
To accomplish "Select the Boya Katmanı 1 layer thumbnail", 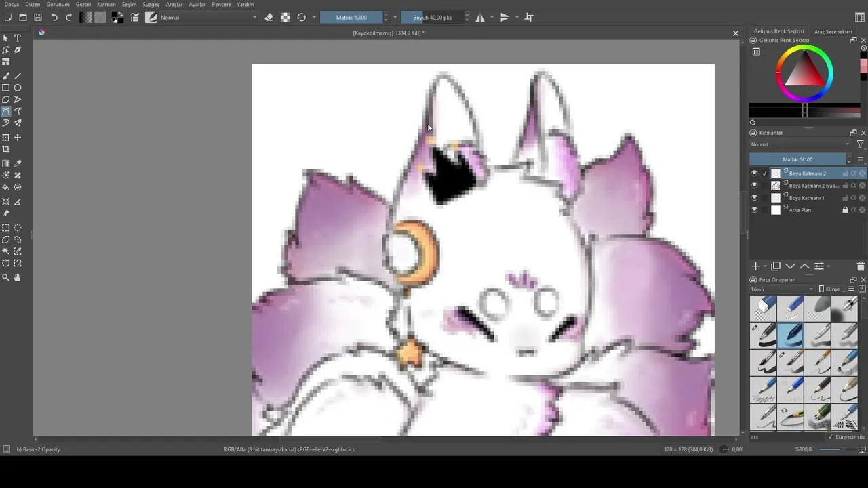I will [776, 198].
